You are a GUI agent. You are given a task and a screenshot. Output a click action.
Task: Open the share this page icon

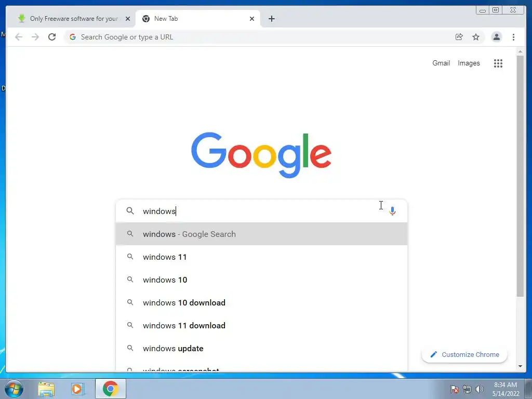(x=459, y=37)
